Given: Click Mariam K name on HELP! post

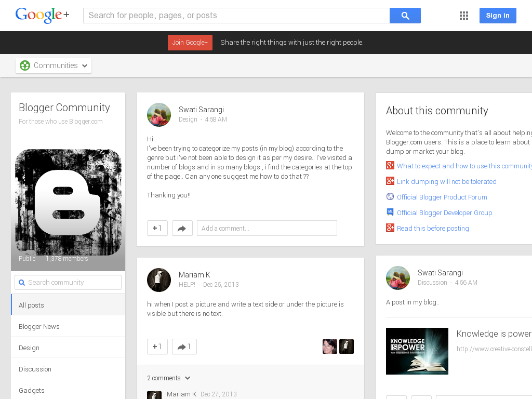Looking at the screenshot, I should pyautogui.click(x=194, y=275).
